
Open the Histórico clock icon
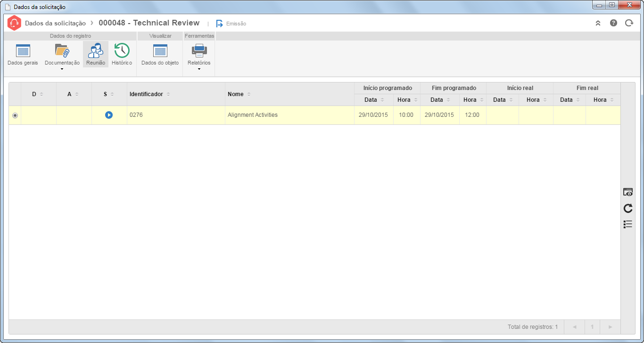coord(122,50)
